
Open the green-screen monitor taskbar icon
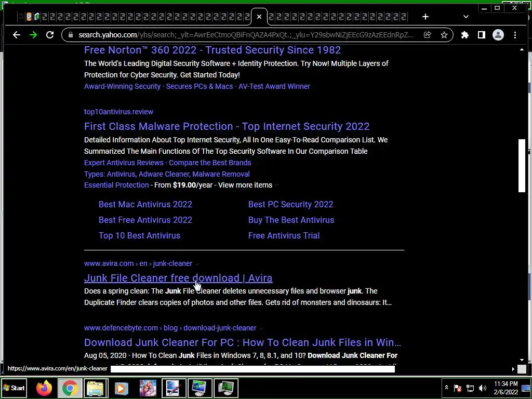225,388
